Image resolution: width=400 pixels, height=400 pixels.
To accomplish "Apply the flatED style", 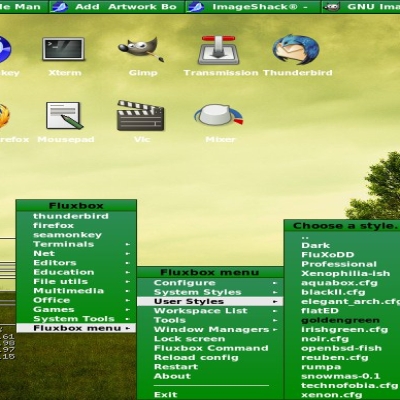I will tap(342, 311).
